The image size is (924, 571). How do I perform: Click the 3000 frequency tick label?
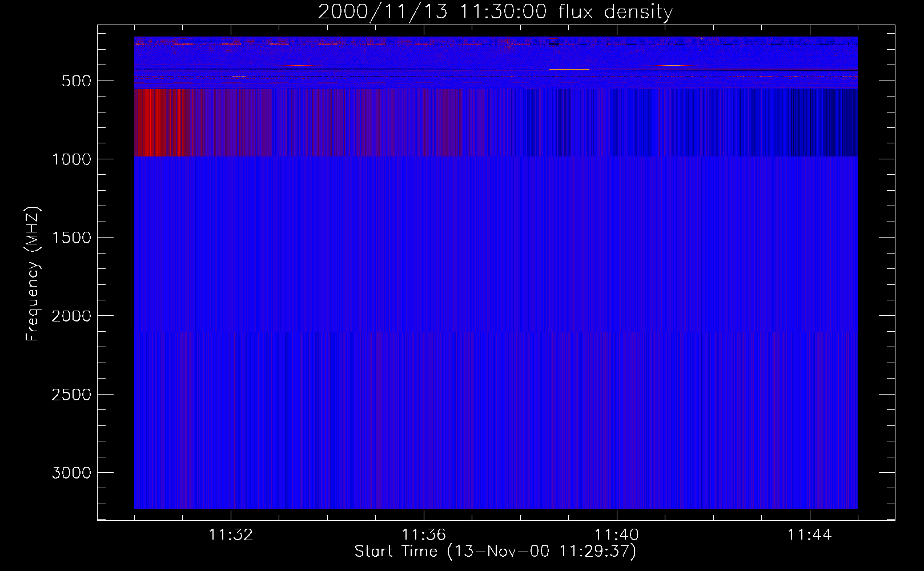coord(71,473)
